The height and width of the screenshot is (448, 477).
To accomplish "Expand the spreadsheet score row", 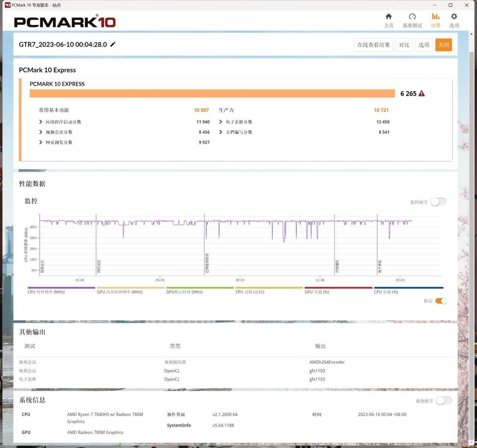I will coord(221,122).
